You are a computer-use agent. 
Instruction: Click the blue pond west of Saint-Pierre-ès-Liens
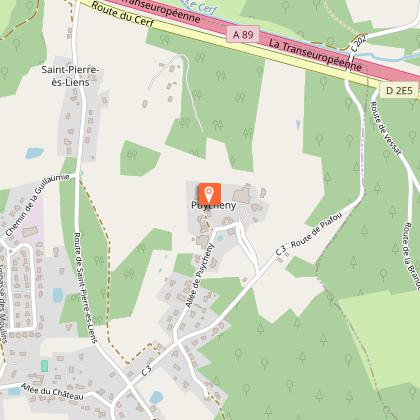pyautogui.click(x=35, y=153)
